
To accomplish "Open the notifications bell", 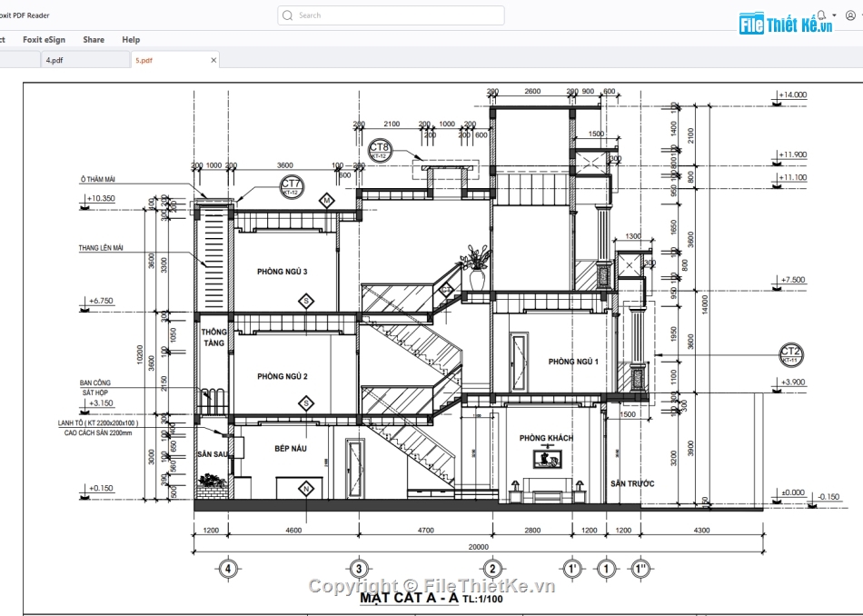I will (x=821, y=15).
